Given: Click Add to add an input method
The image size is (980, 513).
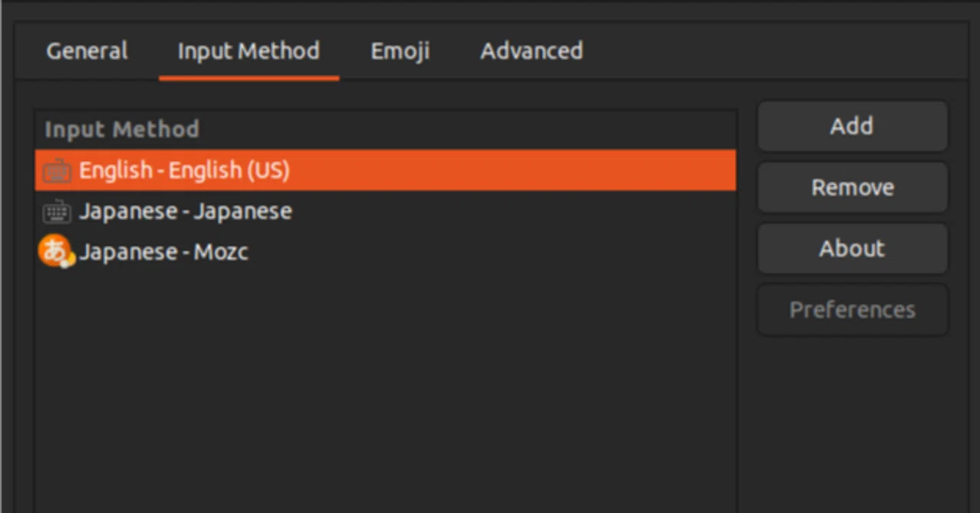Looking at the screenshot, I should coord(852,126).
